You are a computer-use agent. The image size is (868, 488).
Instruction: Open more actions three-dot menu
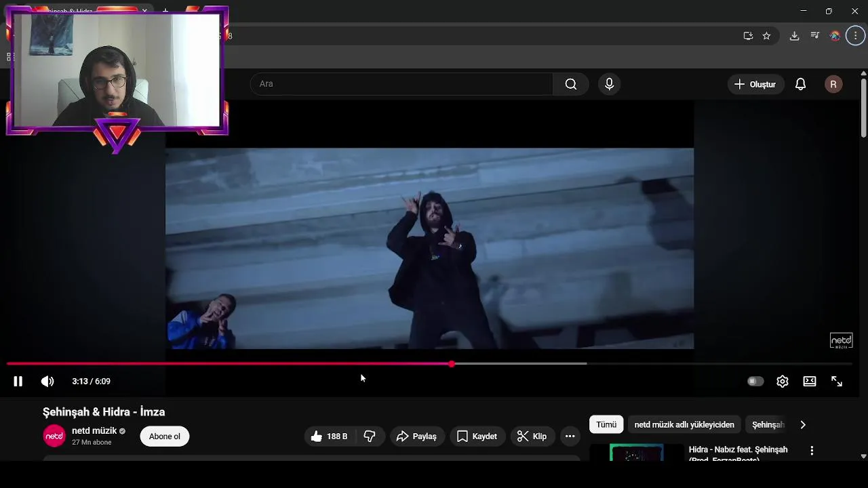570,436
